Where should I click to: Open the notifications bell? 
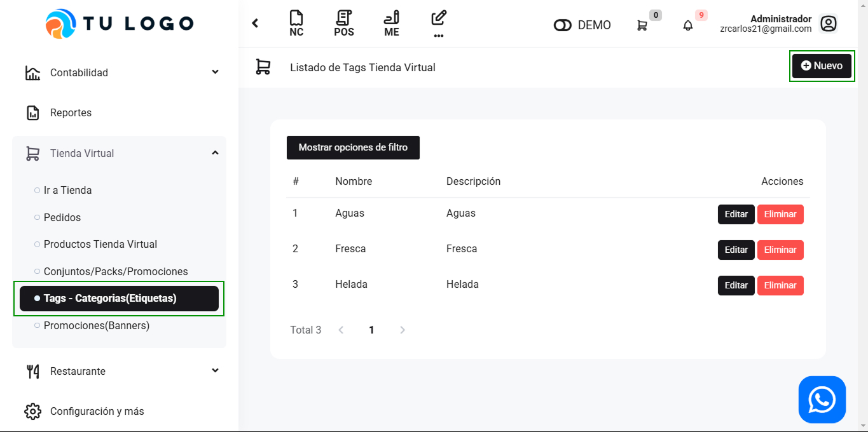pos(688,25)
